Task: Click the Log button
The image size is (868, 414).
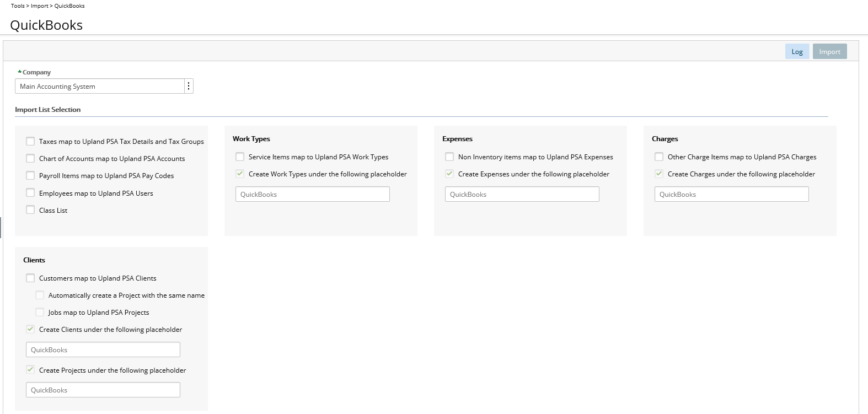Action: tap(797, 51)
